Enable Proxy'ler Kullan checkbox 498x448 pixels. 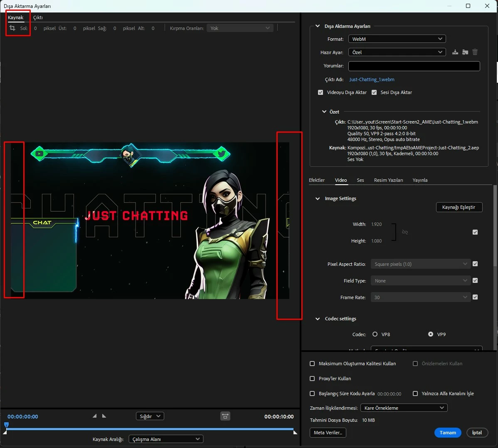click(x=312, y=379)
